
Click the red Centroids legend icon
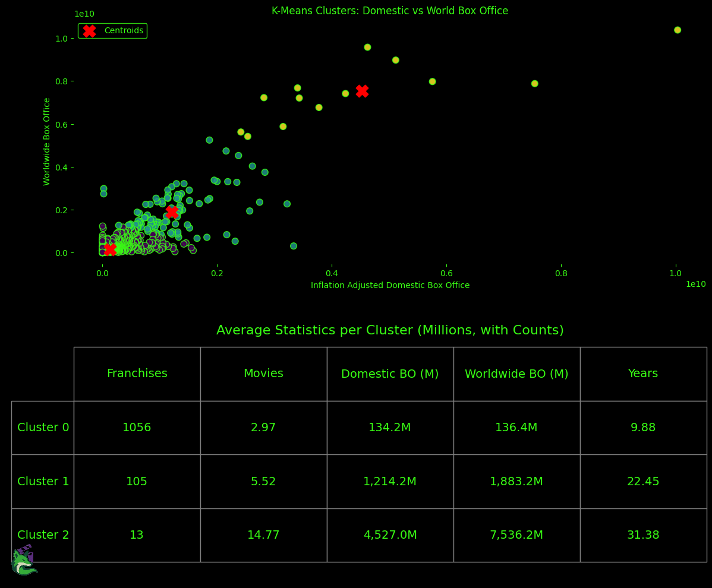tap(89, 30)
